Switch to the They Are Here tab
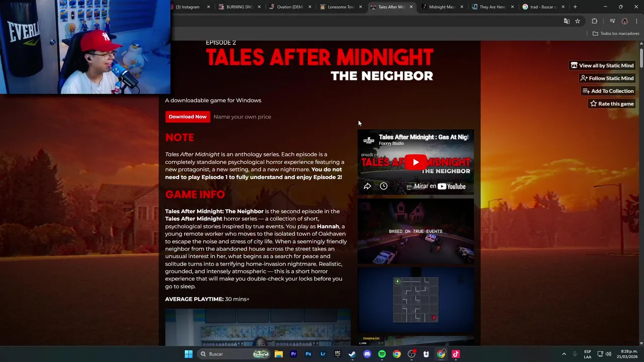Screen dimensions: 644x362 point(491,7)
